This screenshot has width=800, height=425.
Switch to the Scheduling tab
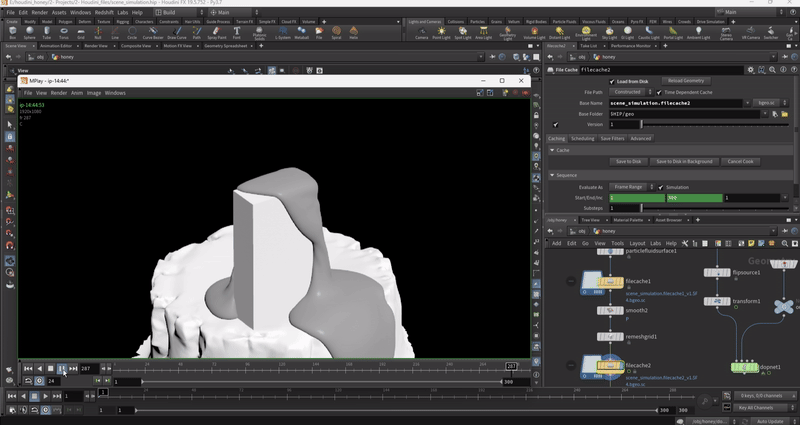pos(582,138)
